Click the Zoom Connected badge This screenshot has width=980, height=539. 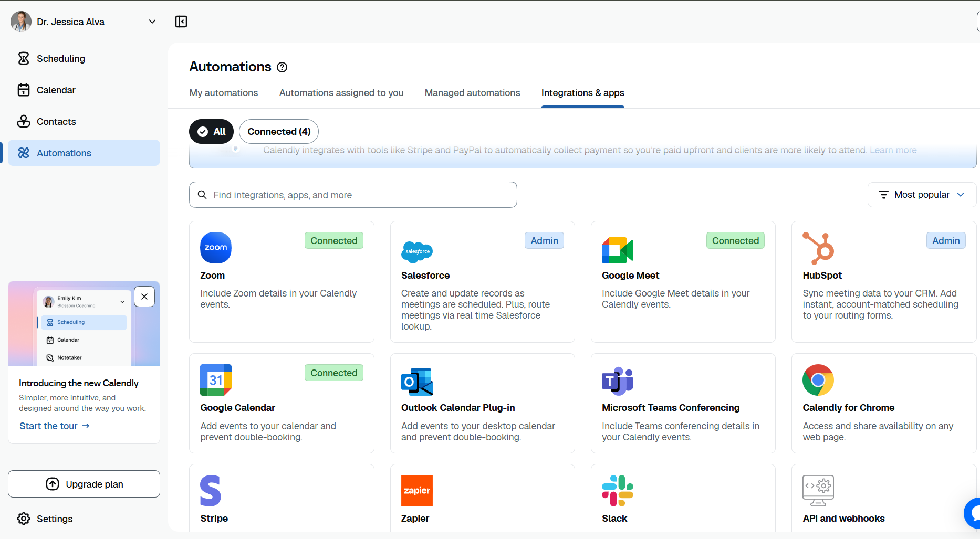click(x=334, y=240)
